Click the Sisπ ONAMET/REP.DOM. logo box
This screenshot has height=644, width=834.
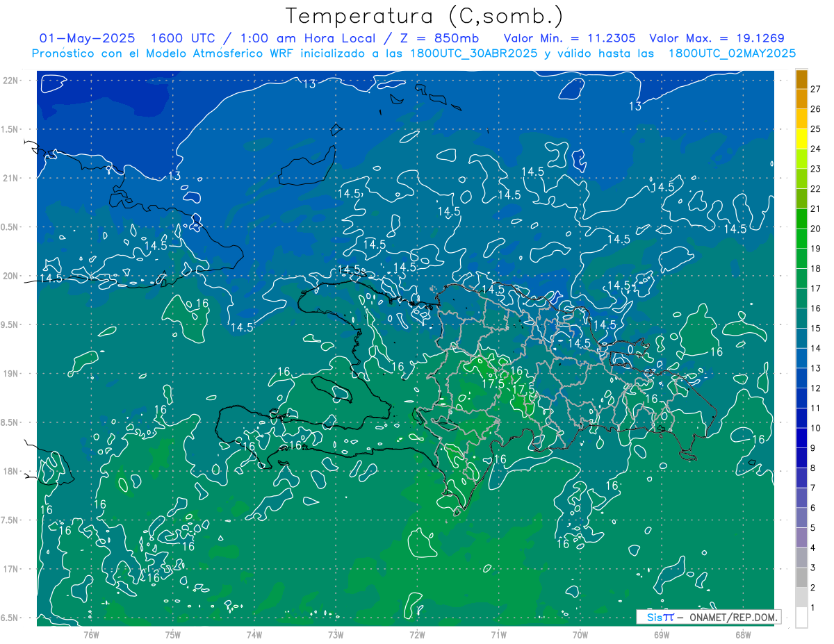[708, 617]
